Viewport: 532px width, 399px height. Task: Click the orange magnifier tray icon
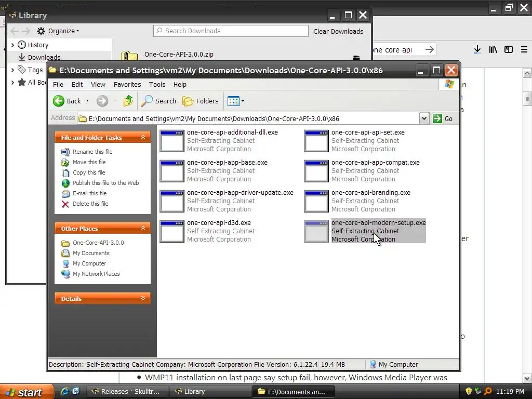(x=487, y=391)
